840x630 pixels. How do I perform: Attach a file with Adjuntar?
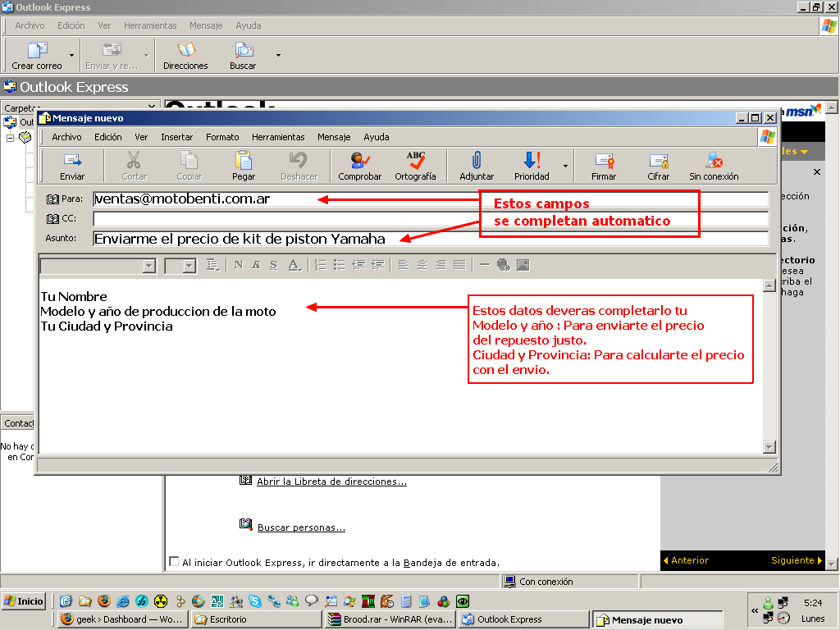click(477, 166)
